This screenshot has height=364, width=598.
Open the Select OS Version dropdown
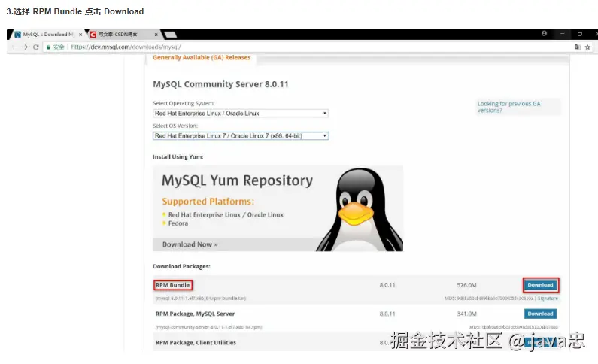coord(241,135)
